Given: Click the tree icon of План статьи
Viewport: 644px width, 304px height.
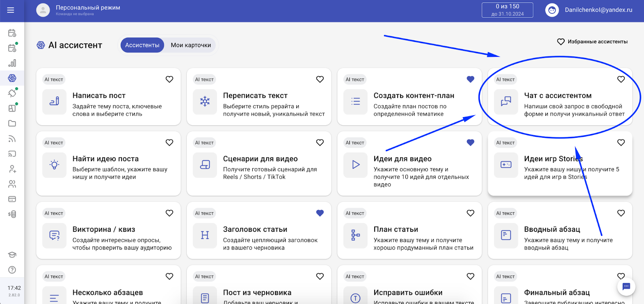Looking at the screenshot, I should click(355, 235).
